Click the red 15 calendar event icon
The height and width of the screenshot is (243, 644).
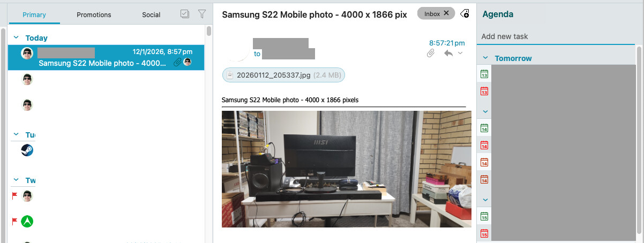point(484,233)
